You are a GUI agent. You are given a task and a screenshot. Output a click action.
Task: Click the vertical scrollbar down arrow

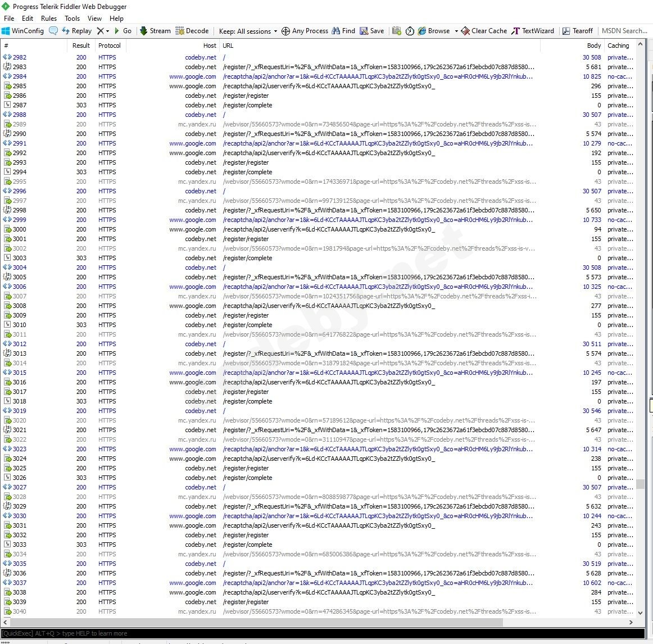[640, 613]
